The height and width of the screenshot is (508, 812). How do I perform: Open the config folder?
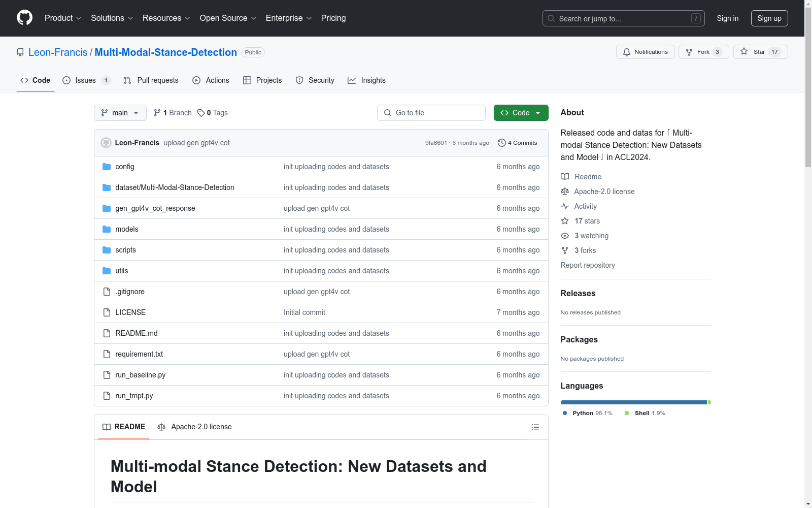click(125, 167)
